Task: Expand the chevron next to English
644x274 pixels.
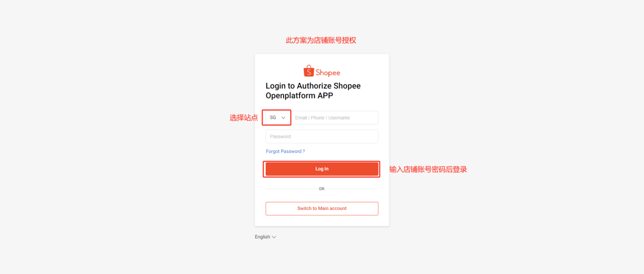Action: click(274, 237)
